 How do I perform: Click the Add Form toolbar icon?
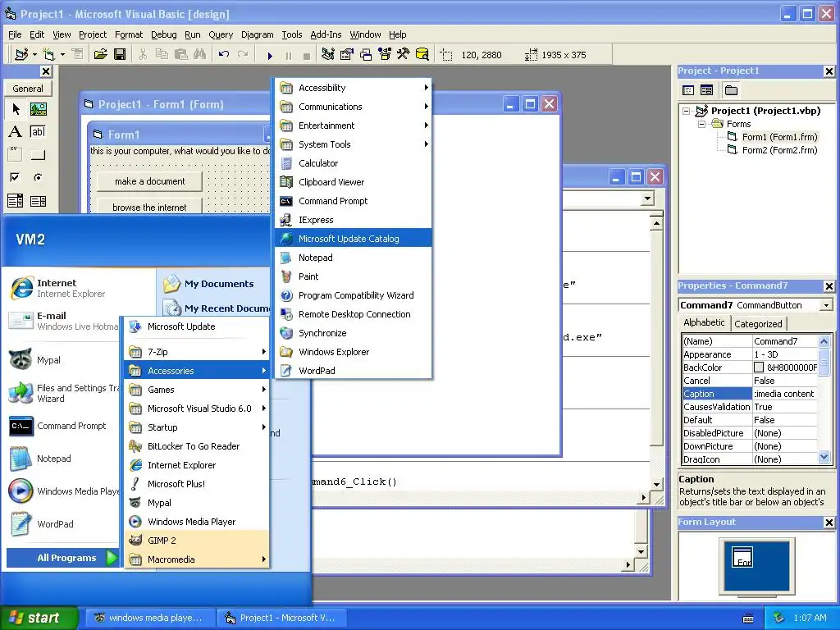coord(48,54)
